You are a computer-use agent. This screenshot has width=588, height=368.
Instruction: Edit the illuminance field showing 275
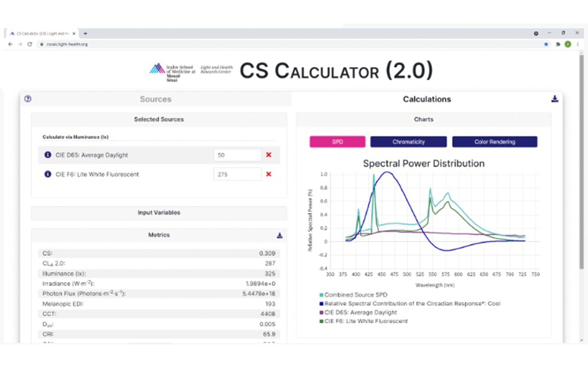(237, 174)
